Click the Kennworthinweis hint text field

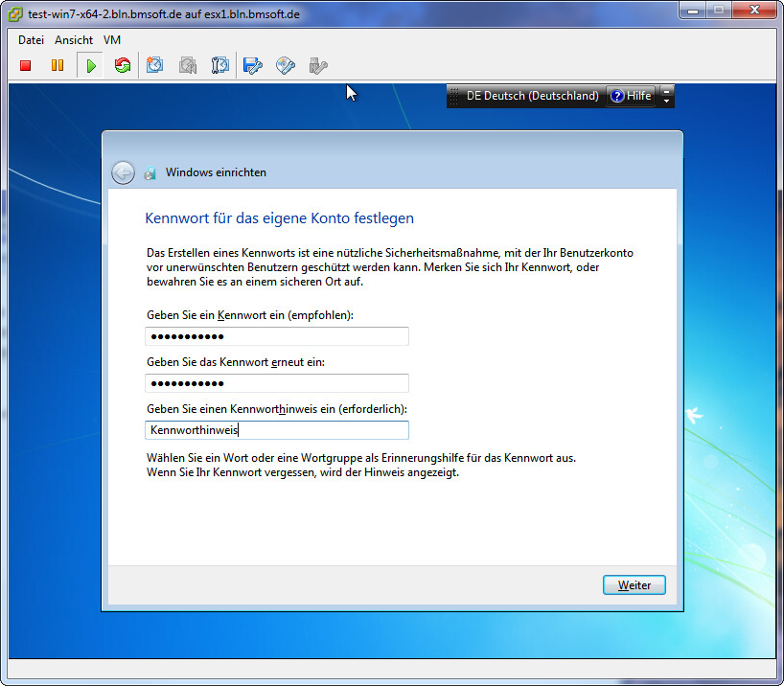click(277, 430)
